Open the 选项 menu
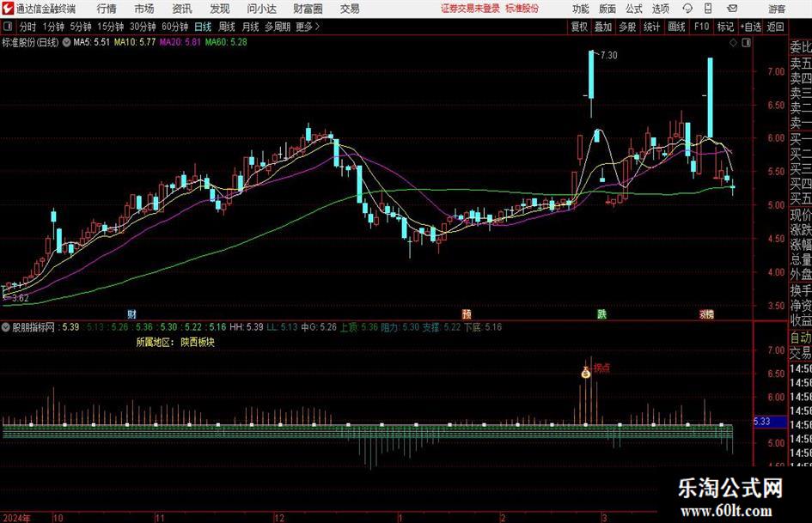The width and height of the screenshot is (812, 523). pos(660,9)
